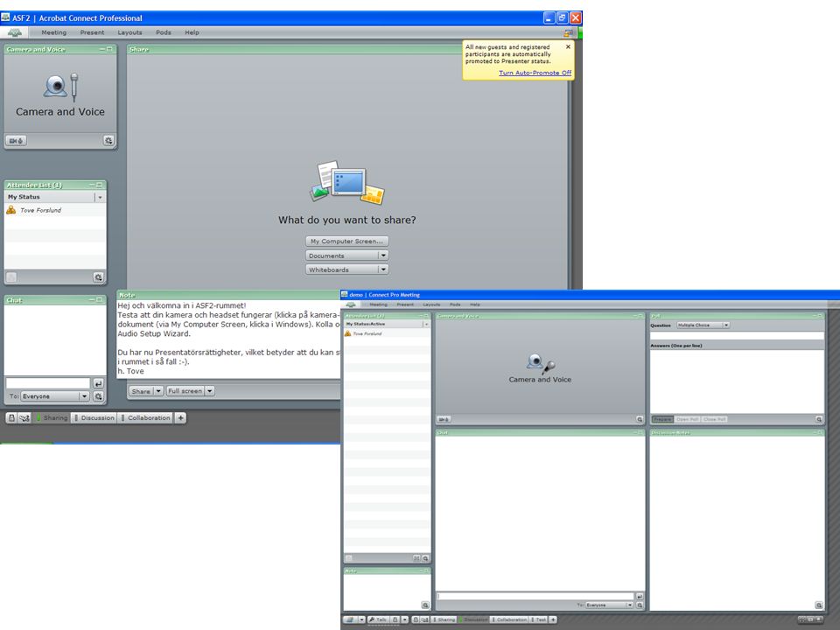The height and width of the screenshot is (630, 840).
Task: Click large webcam and microphone image in ASF2 pod
Action: pos(60,87)
